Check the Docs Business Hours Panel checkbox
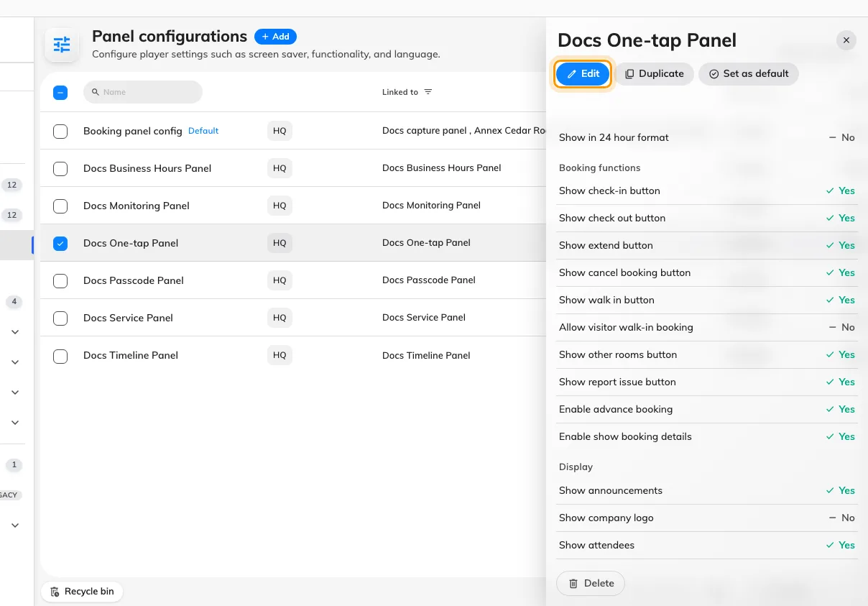Viewport: 868px width, 606px height. (60, 168)
